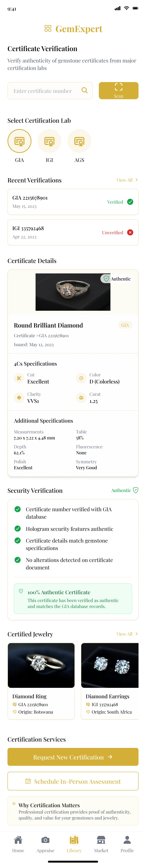The width and height of the screenshot is (146, 868).
Task: Click the red Unverified status icon
Action: [x=130, y=233]
